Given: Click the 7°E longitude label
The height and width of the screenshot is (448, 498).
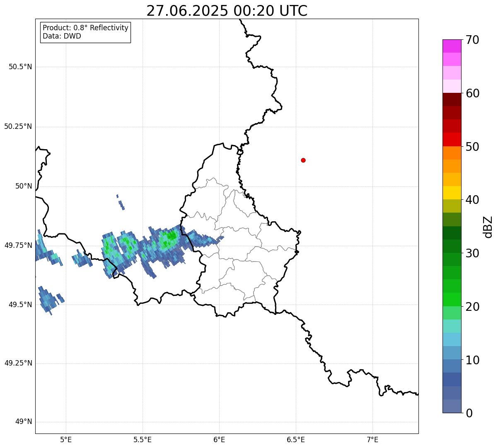Looking at the screenshot, I should point(372,439).
